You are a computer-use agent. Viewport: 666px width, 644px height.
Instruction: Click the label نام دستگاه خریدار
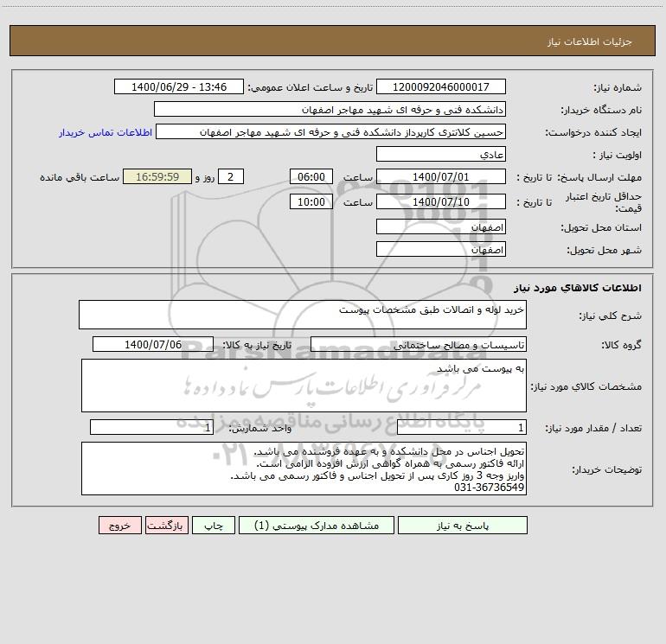tap(601, 111)
